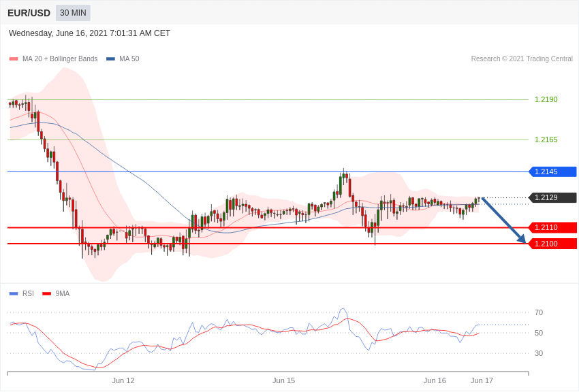Click the red 1.2100 support price tag

pos(553,244)
